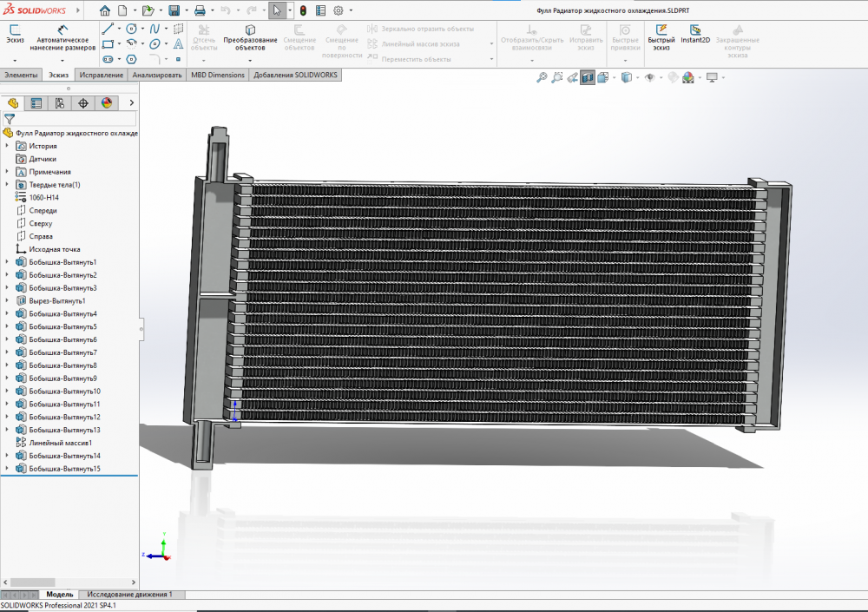Click the Save floppy disk icon
Screen dimensions: 868x612
pos(174,11)
